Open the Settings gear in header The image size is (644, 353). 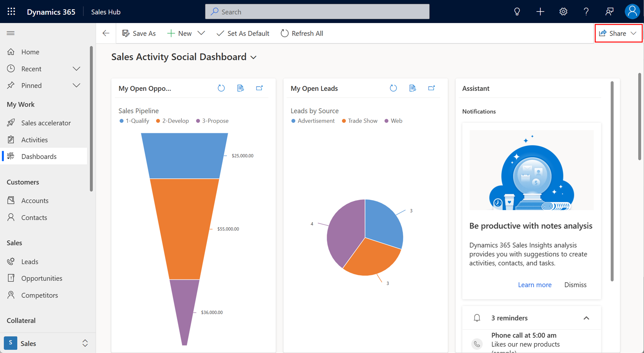(x=563, y=11)
